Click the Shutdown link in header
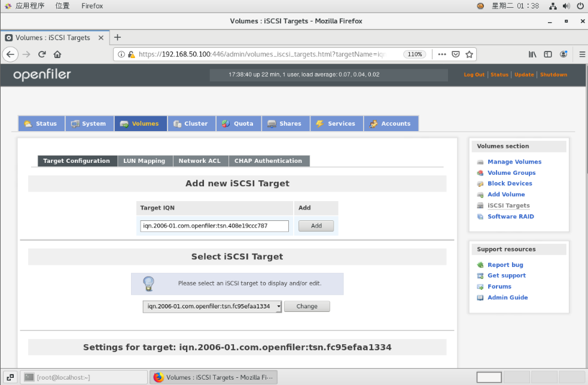Image resolution: width=588 pixels, height=385 pixels. click(x=553, y=75)
